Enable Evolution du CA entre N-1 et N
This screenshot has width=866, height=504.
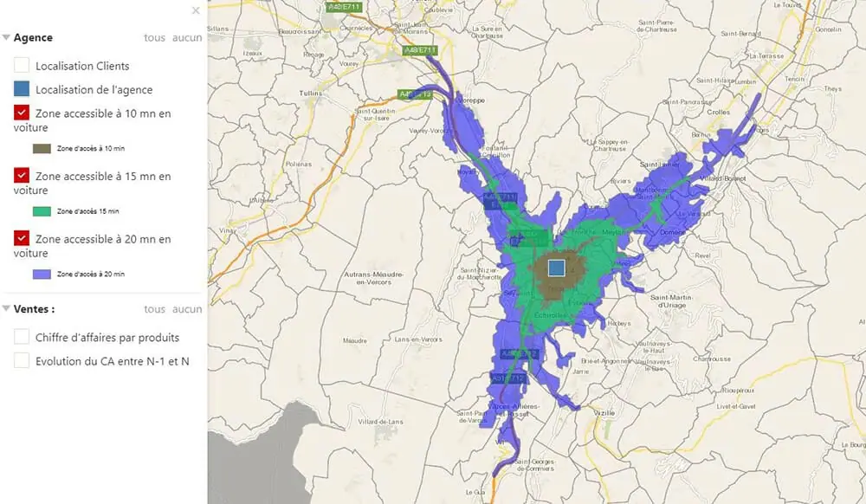(21, 361)
